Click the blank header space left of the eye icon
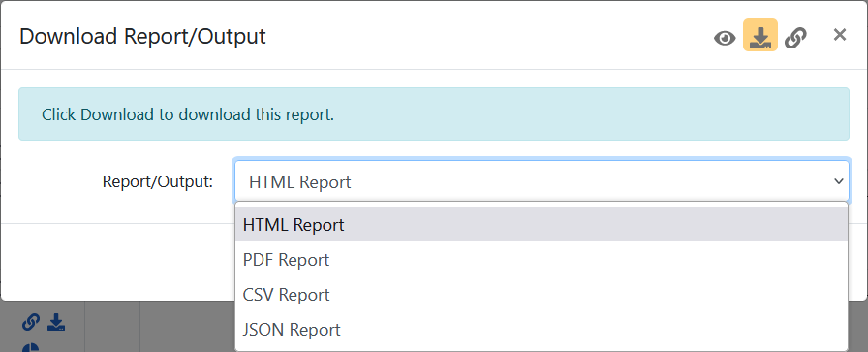The width and height of the screenshot is (868, 352). [x=487, y=36]
